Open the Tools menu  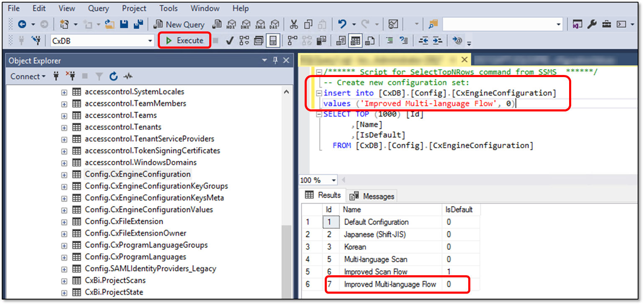168,8
